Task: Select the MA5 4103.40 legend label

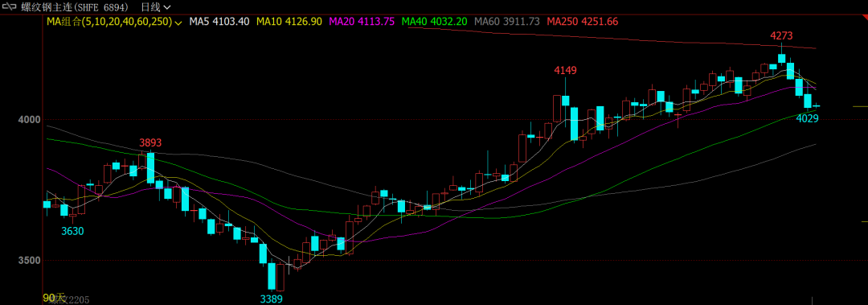Action: [x=219, y=22]
